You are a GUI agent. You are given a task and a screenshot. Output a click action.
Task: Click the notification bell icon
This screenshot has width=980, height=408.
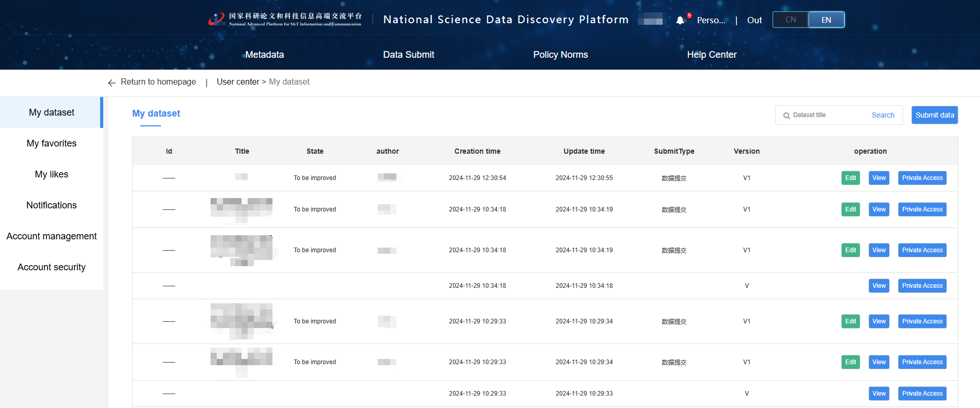coord(680,20)
